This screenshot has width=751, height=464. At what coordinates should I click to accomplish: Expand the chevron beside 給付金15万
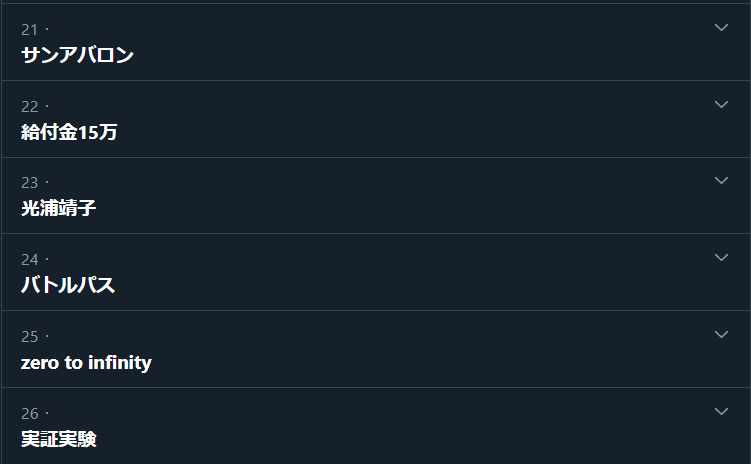[722, 104]
